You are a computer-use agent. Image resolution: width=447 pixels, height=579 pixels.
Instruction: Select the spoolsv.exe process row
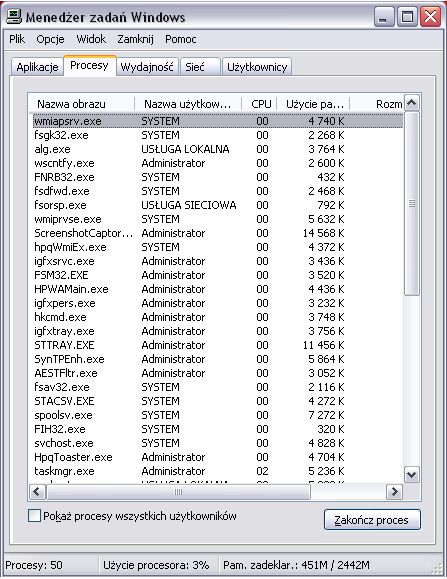218,415
